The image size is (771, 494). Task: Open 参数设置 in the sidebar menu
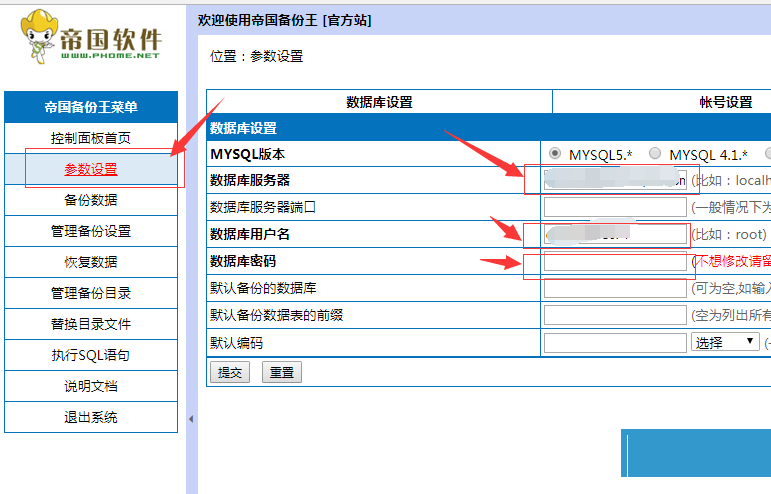pos(91,169)
